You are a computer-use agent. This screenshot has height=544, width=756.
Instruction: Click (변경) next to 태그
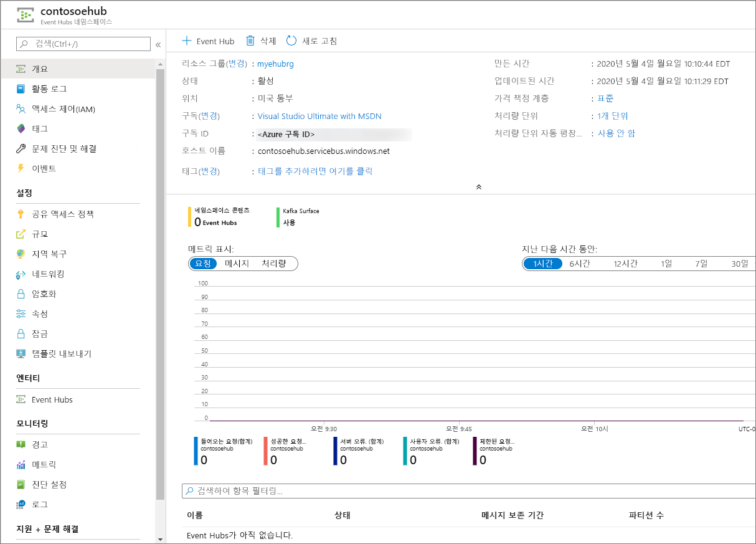(x=209, y=171)
